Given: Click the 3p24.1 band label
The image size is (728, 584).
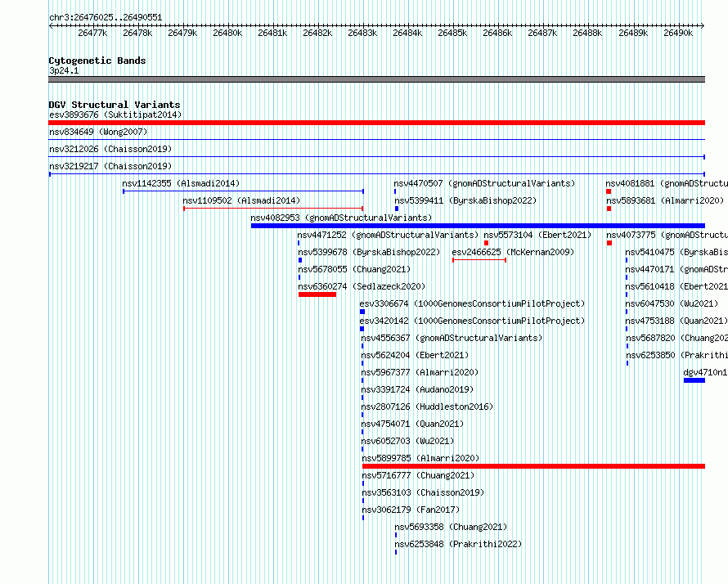Looking at the screenshot, I should point(64,70).
